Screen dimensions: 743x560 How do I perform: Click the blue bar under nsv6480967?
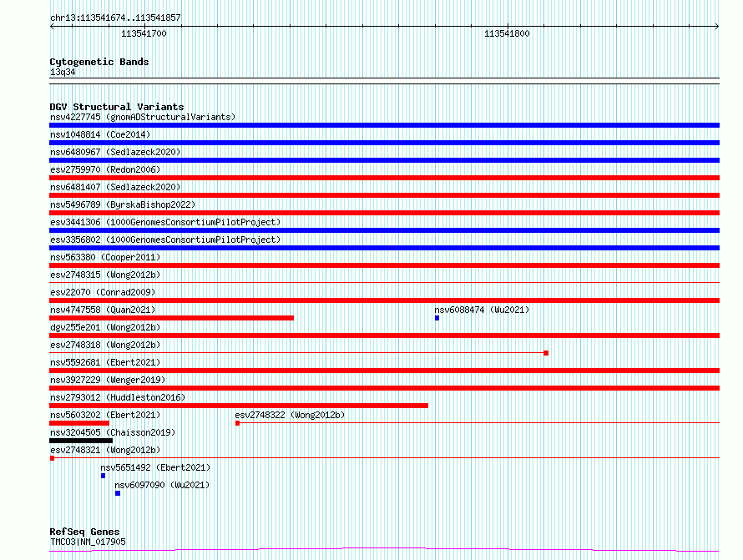384,160
